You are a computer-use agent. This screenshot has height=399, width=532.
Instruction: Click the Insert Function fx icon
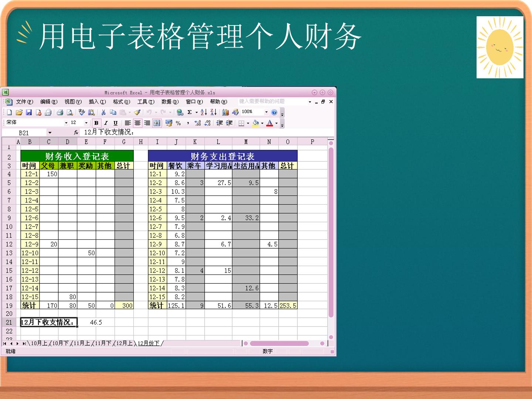76,132
